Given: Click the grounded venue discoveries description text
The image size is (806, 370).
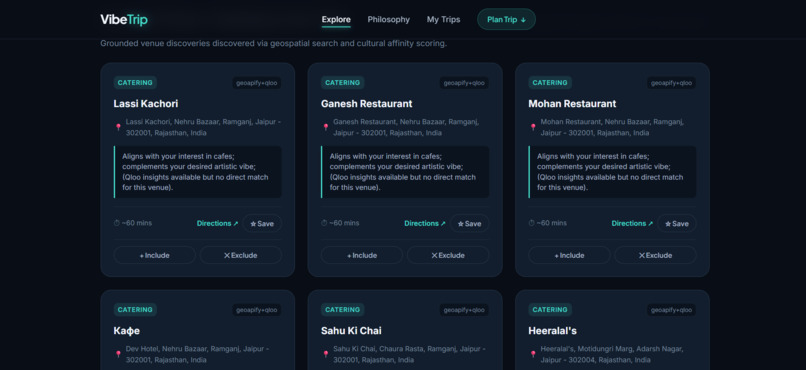Looking at the screenshot, I should [273, 44].
